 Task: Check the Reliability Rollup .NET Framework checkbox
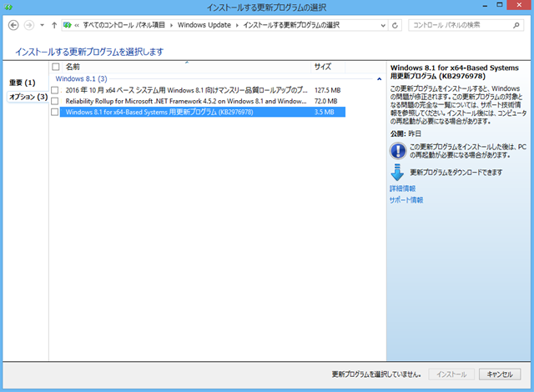click(54, 101)
